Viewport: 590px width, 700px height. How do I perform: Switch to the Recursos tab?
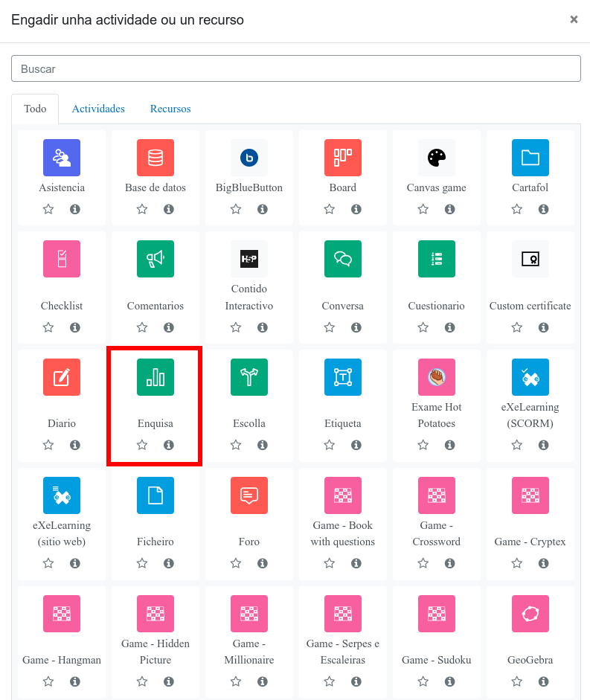tap(170, 109)
